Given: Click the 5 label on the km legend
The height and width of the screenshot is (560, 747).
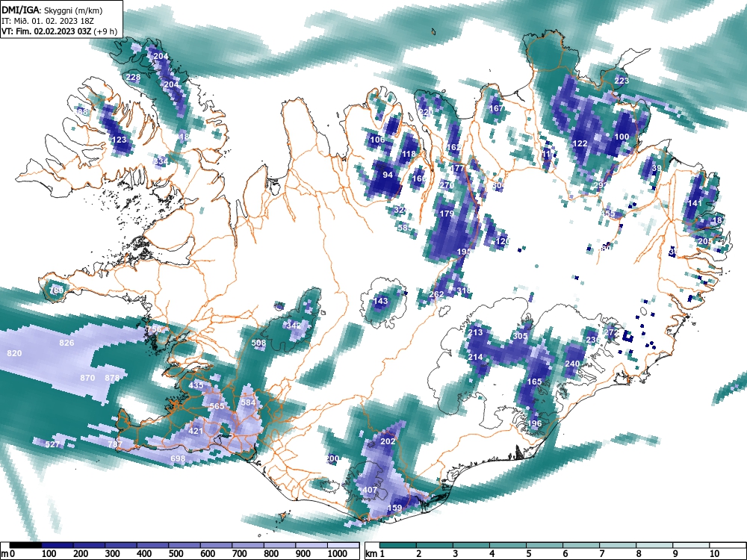Looking at the screenshot, I should [x=528, y=554].
